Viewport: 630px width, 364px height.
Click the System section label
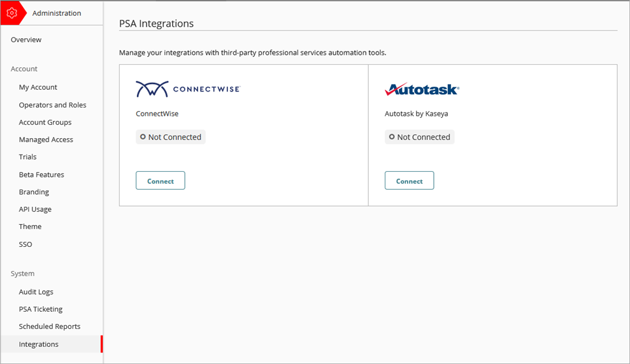click(x=22, y=273)
